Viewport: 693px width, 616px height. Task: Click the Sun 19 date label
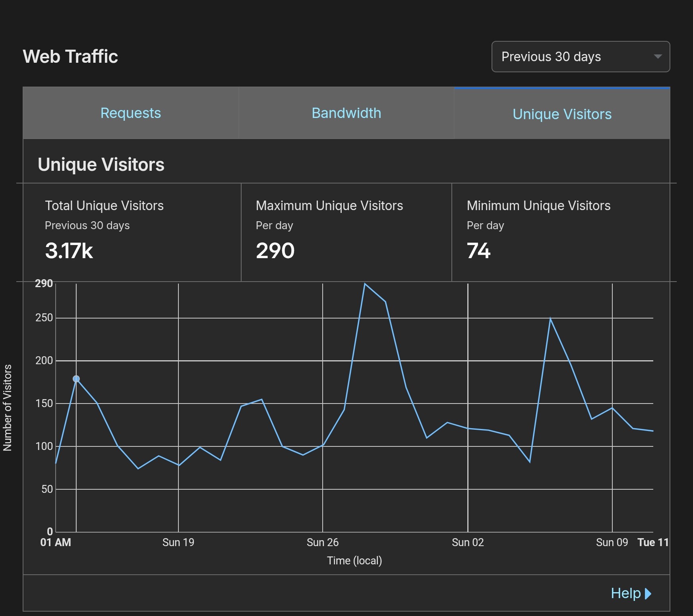tap(178, 543)
